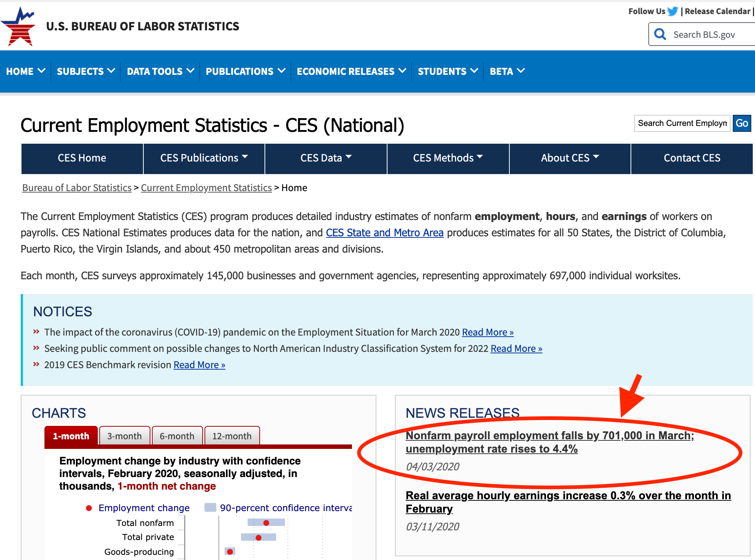Expand the BETA menu chevron
Viewport: 755px width, 560px height.
(x=521, y=70)
